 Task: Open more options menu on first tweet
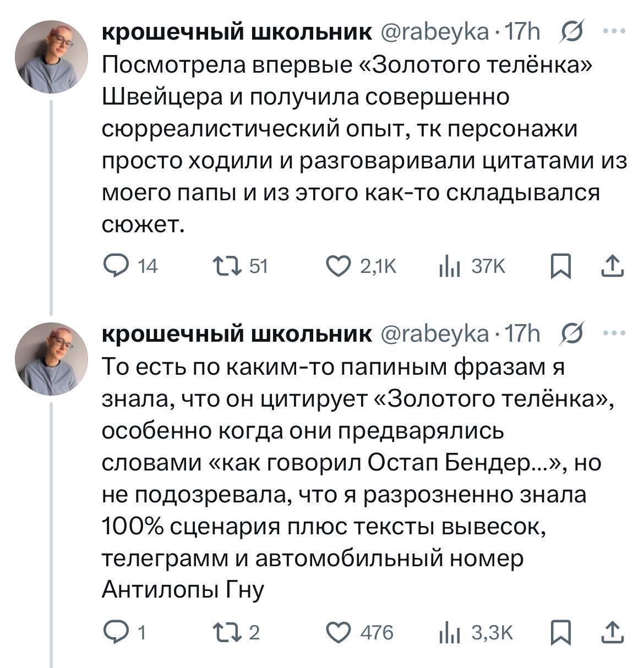tap(614, 32)
